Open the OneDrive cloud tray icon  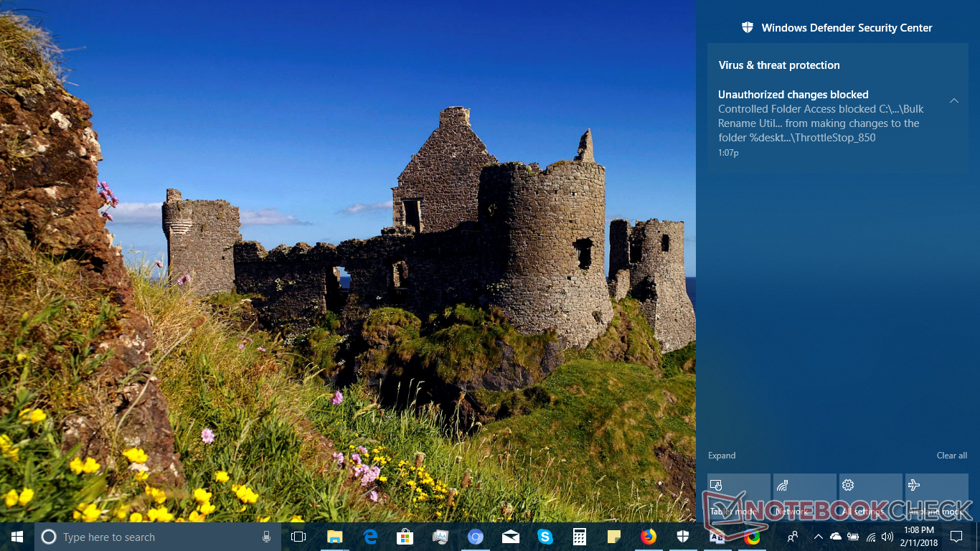[x=836, y=537]
